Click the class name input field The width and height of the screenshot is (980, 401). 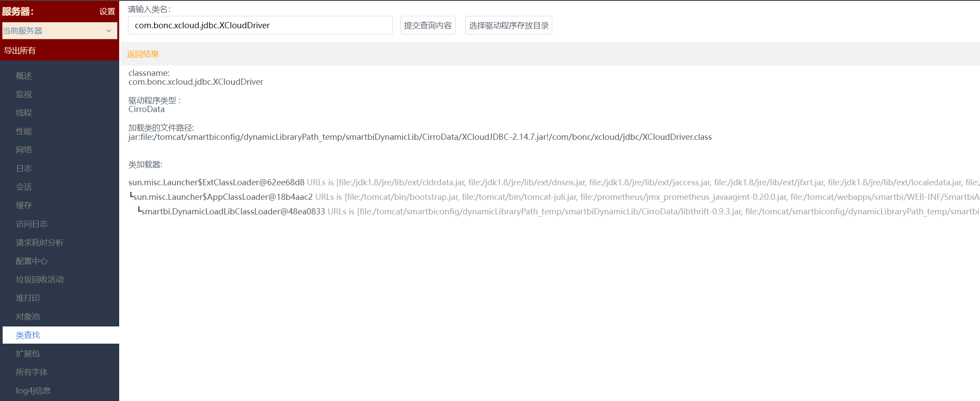tap(260, 25)
